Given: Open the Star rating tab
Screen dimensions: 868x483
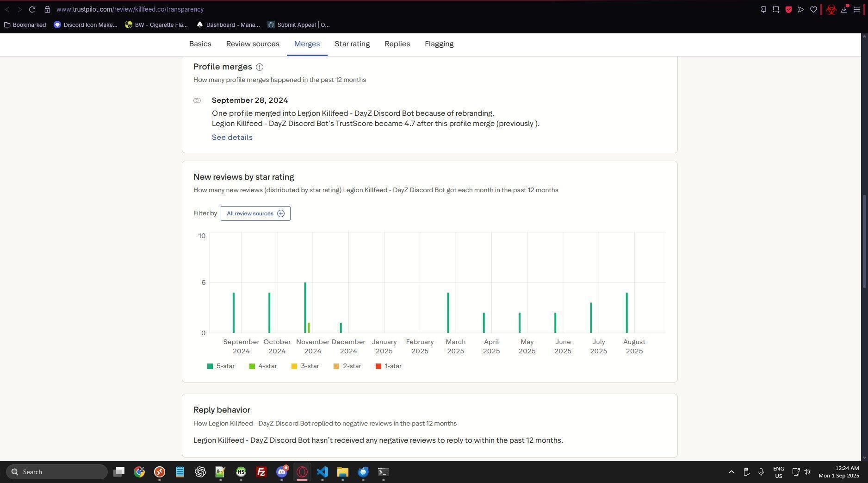Looking at the screenshot, I should [352, 44].
